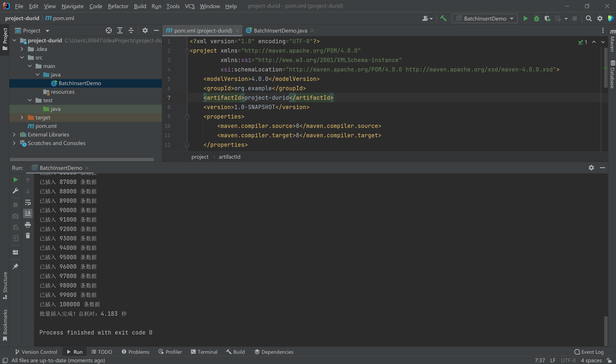Start debugging with the Debug bug icon
This screenshot has height=364, width=616.
click(536, 19)
